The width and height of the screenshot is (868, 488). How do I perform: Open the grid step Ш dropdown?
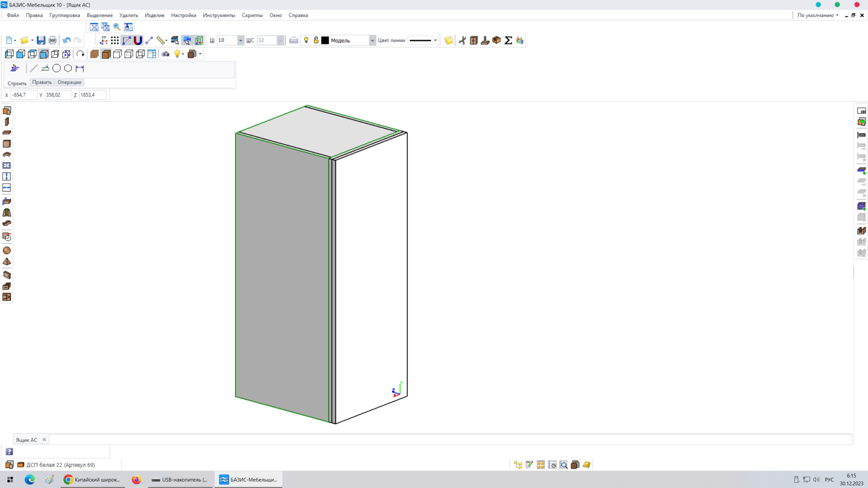(x=240, y=40)
